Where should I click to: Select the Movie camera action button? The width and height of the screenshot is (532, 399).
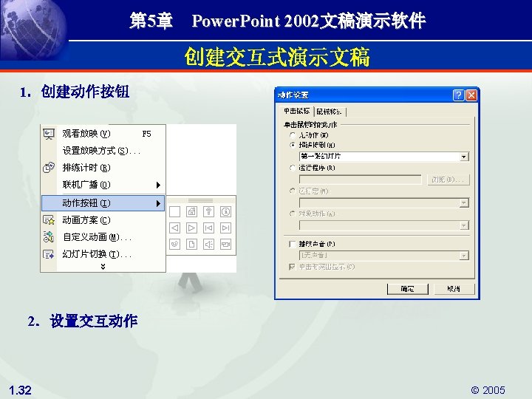[225, 245]
